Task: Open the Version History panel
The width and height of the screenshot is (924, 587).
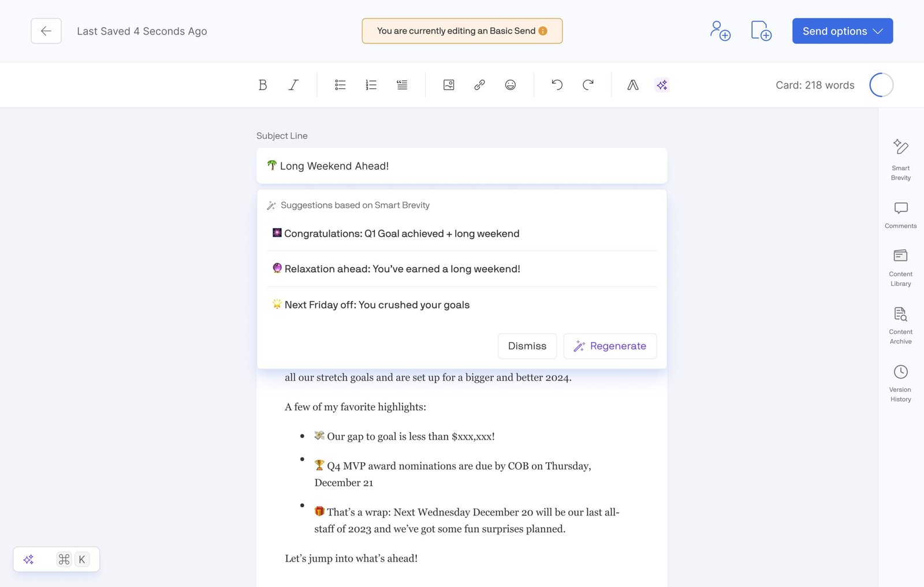Action: 900,383
